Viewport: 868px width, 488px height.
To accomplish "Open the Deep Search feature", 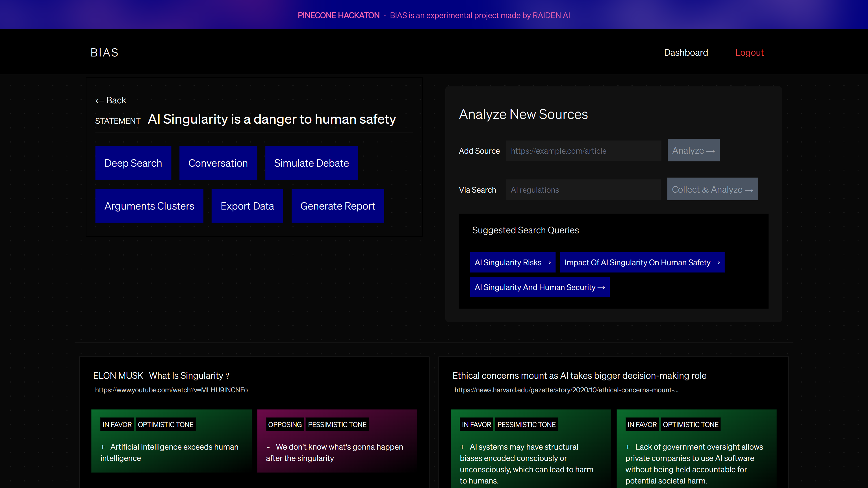I will 133,163.
